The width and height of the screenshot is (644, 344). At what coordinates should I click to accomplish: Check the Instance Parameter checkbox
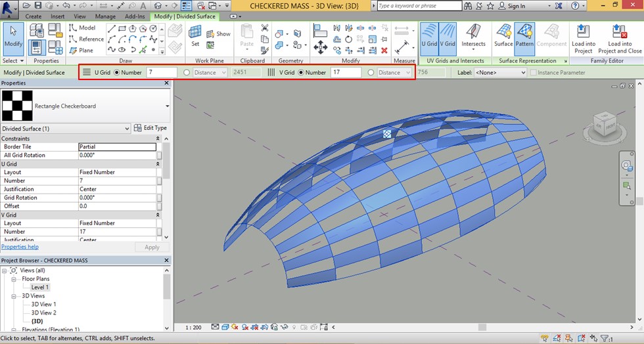point(533,73)
